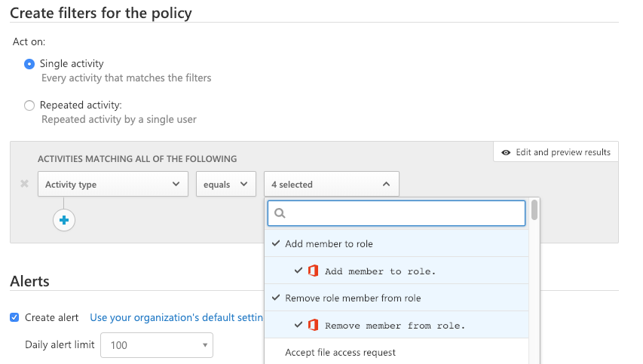Collapse the 4 selected values dropdown
Viewport: 643px width, 364px height.
[x=332, y=184]
